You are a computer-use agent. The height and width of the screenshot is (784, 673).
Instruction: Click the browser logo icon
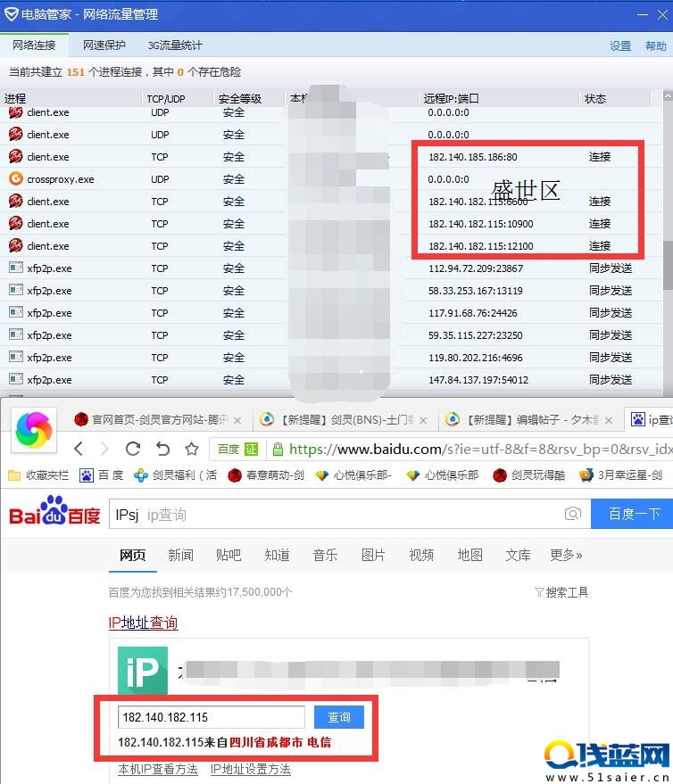click(34, 430)
